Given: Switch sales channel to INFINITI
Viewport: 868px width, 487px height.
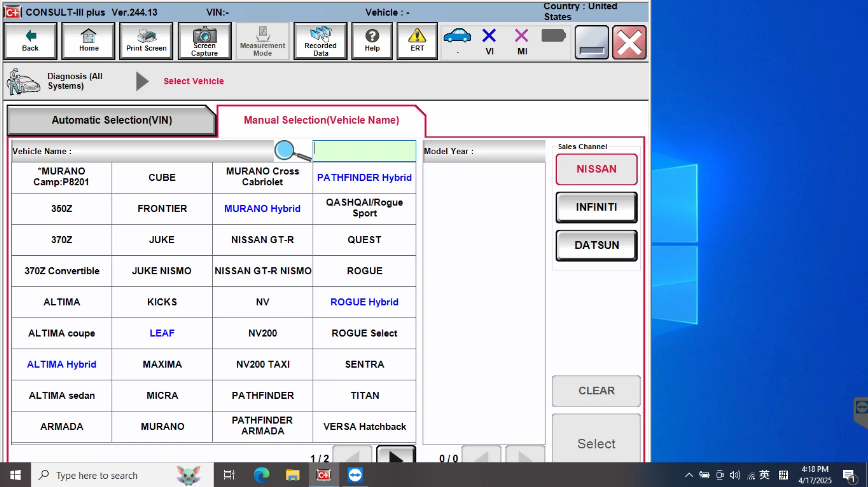Looking at the screenshot, I should click(x=596, y=207).
